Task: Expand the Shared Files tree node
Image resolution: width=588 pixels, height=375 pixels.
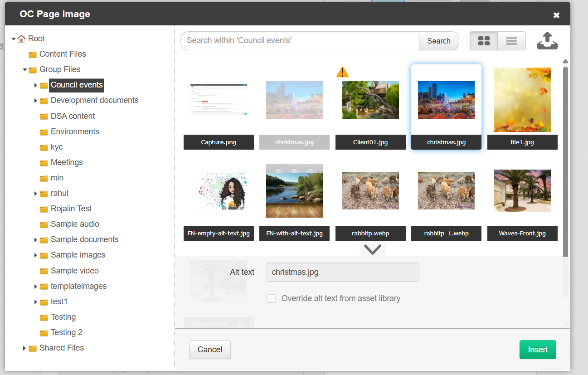Action: point(24,347)
